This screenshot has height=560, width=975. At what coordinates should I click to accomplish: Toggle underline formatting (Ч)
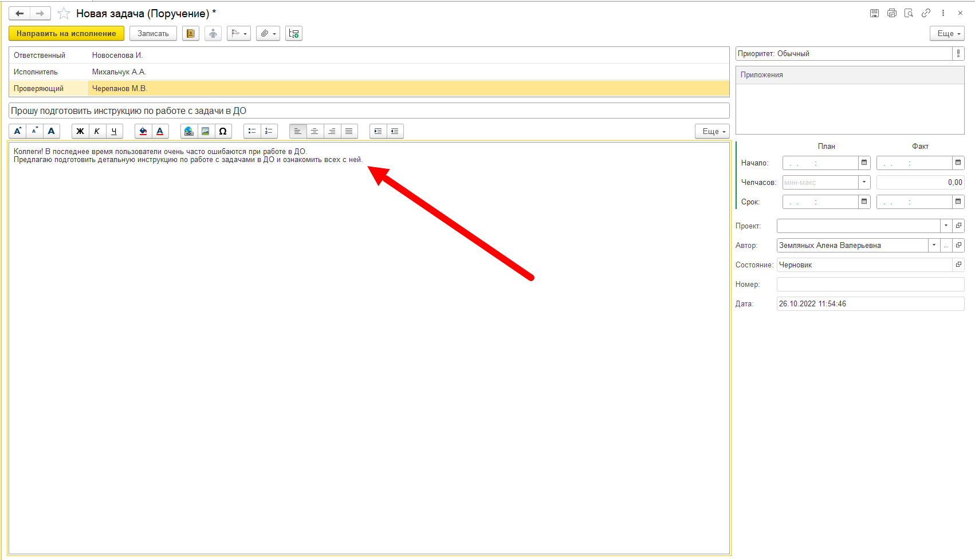[x=114, y=131]
